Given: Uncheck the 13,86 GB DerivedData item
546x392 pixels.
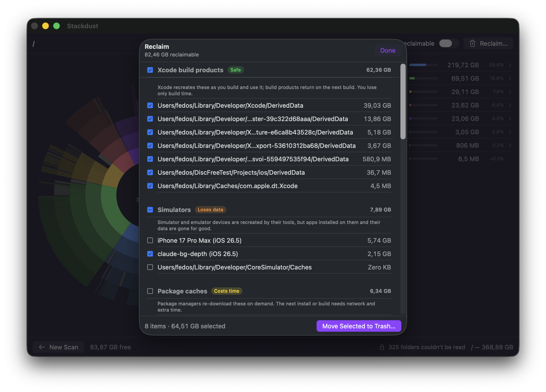Looking at the screenshot, I should pos(150,119).
